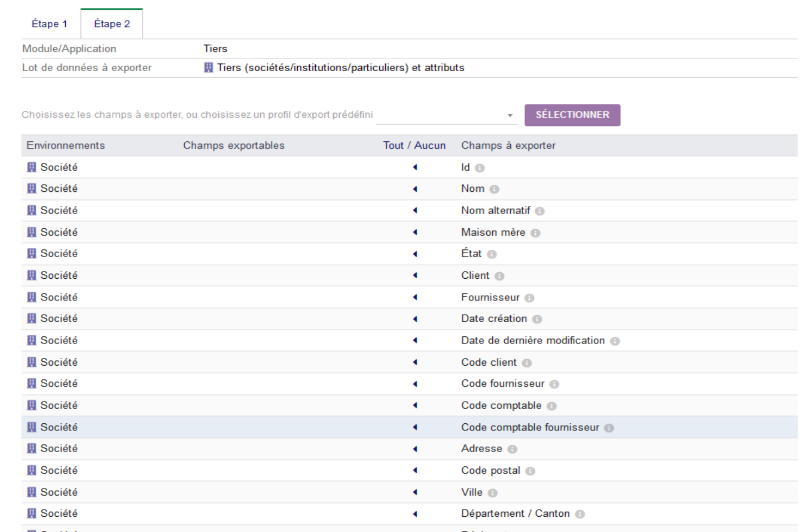Click the 'Tiers' module value text
The image size is (808, 532).
coord(215,49)
